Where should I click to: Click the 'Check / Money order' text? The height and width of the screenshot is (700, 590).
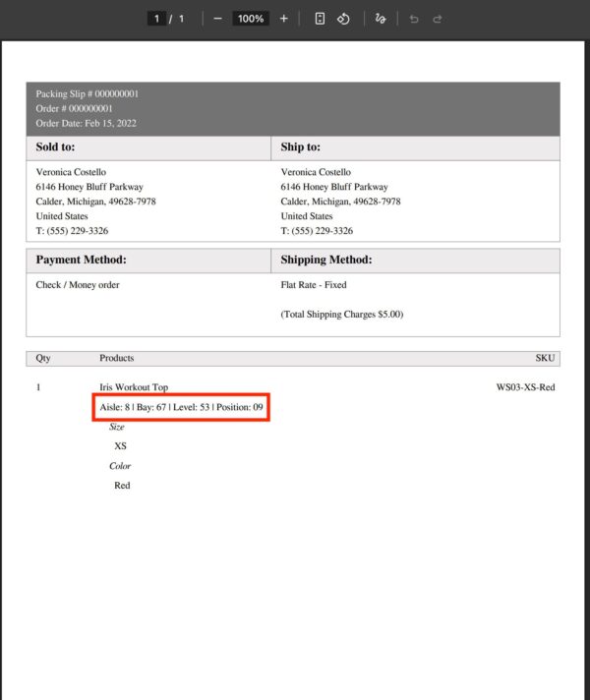(x=78, y=285)
